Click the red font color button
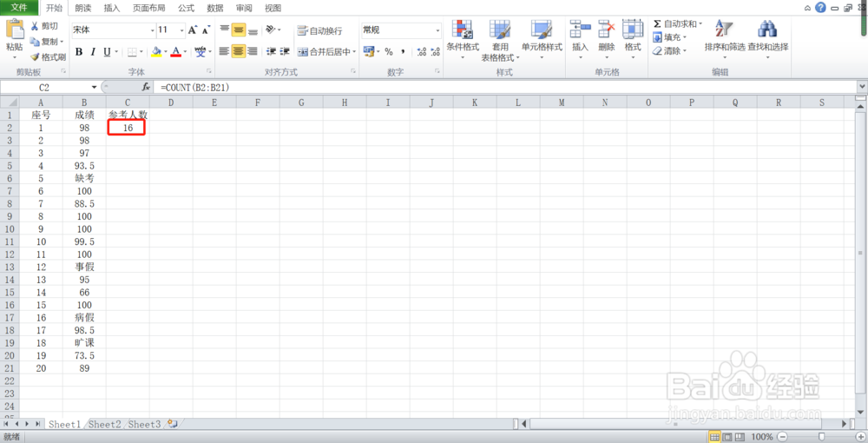 pyautogui.click(x=176, y=51)
